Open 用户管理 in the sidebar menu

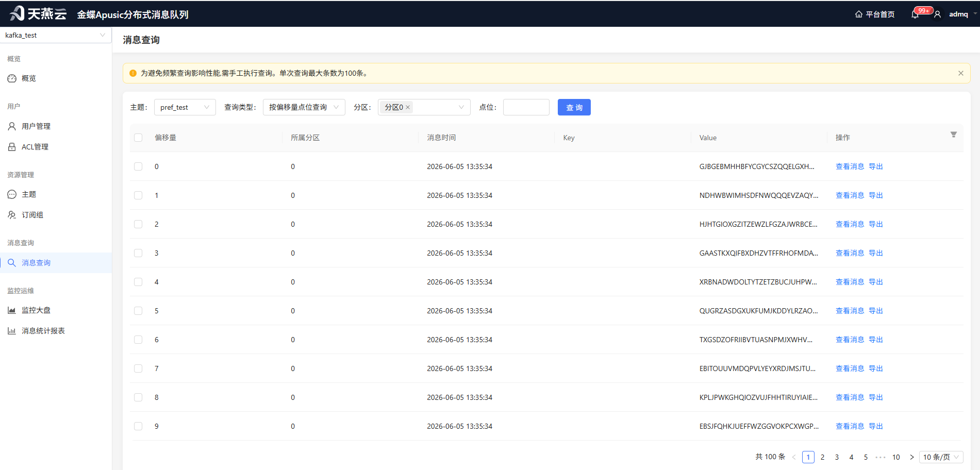56,126
